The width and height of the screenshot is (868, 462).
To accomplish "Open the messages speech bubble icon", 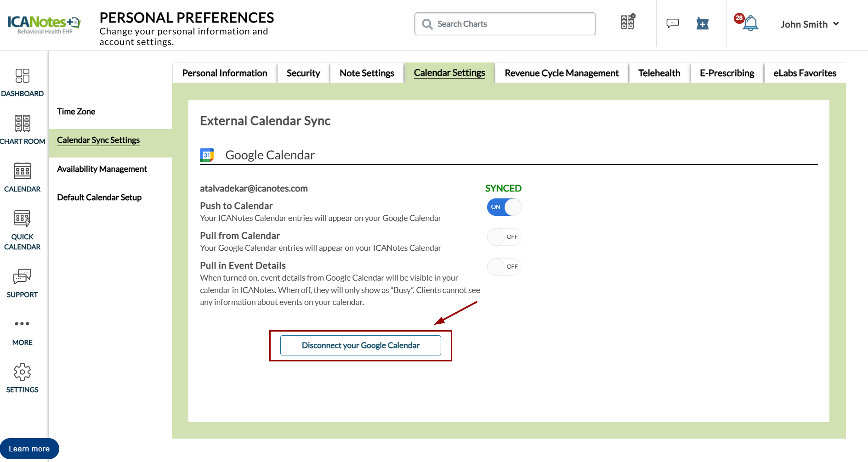I will click(x=673, y=23).
